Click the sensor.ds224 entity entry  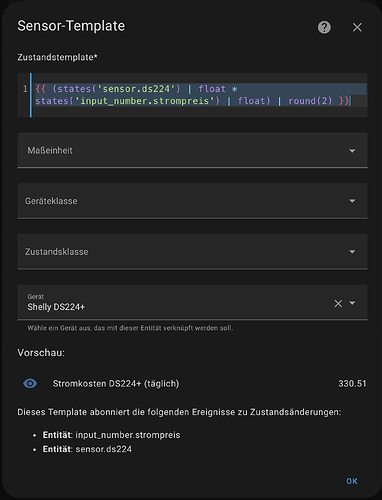87,449
